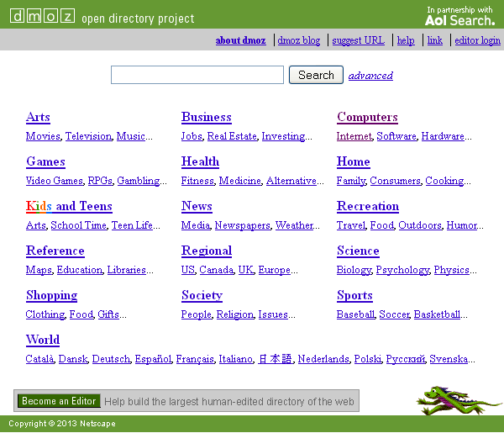Screen dimensions: 504x433
Task: Open the World category
Action: (x=43, y=340)
